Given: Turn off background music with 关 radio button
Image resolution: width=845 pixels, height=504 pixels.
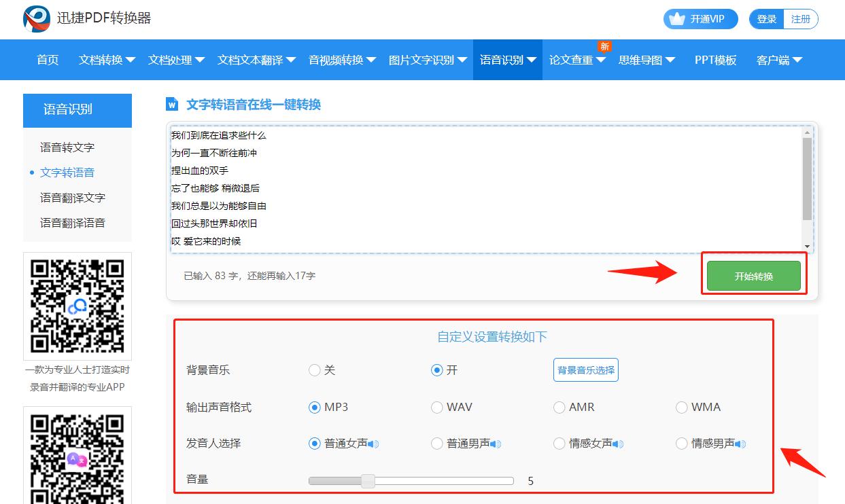Looking at the screenshot, I should (x=313, y=370).
